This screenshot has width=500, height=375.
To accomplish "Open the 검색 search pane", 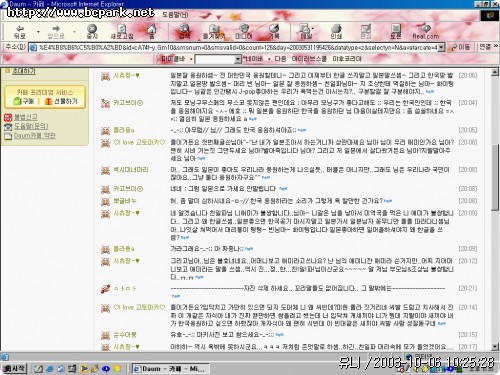I will [184, 32].
